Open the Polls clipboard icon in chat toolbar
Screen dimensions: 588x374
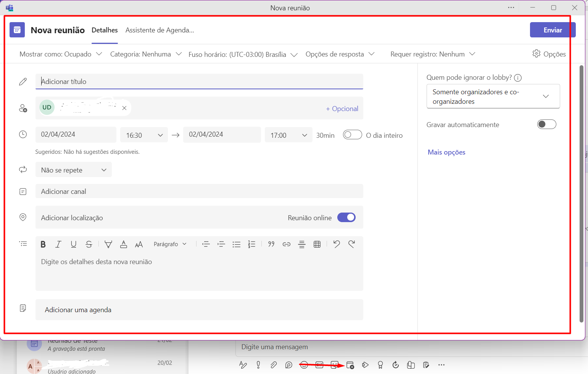point(426,365)
